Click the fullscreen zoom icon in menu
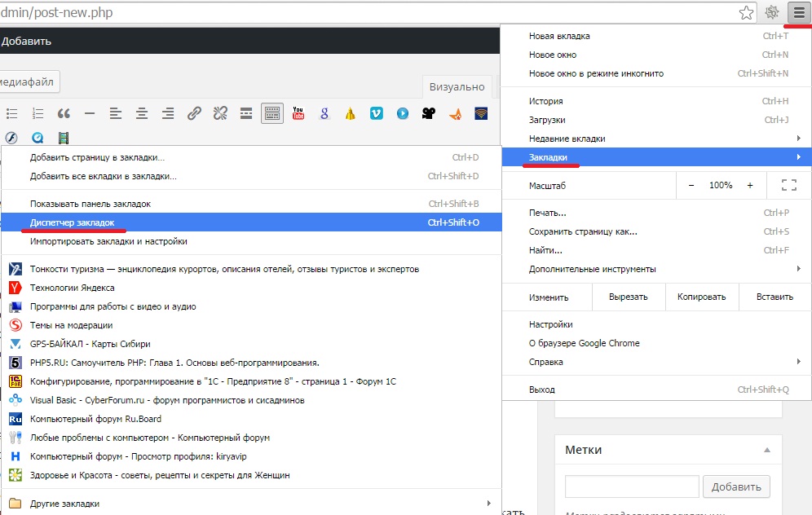The height and width of the screenshot is (515, 812). coord(788,186)
